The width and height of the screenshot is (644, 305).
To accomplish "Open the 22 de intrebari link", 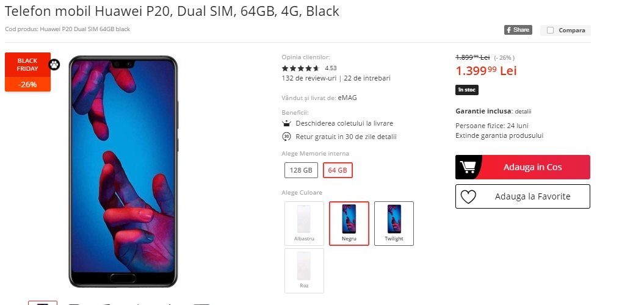I will (x=367, y=78).
